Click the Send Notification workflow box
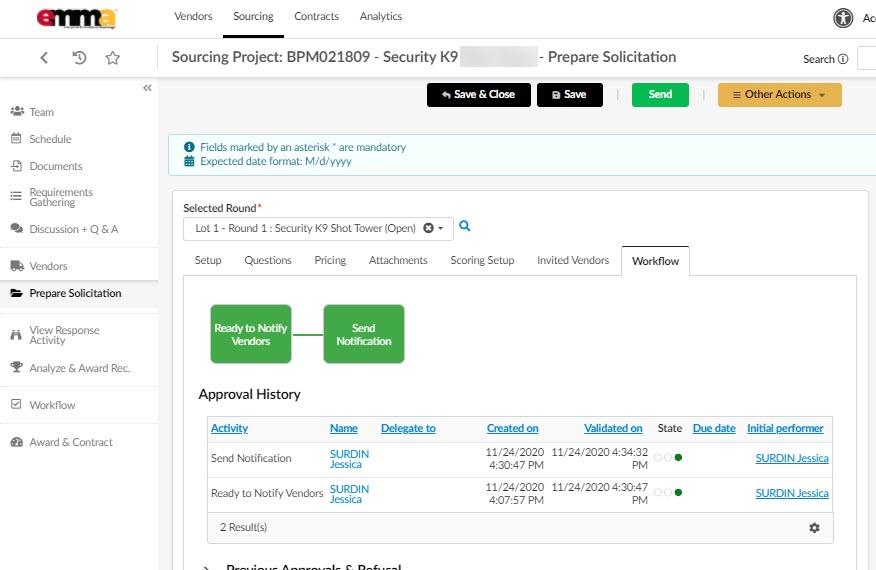The height and width of the screenshot is (570, 876). 364,334
